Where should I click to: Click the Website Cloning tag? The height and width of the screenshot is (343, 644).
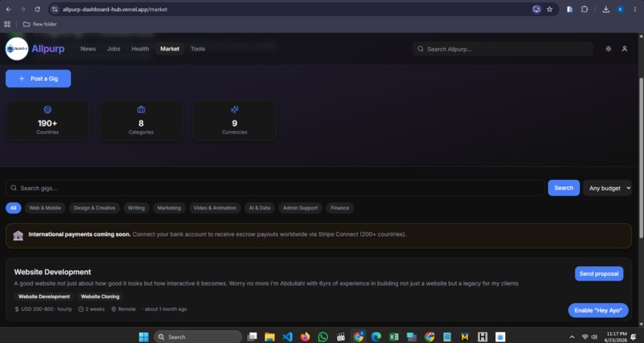(100, 297)
